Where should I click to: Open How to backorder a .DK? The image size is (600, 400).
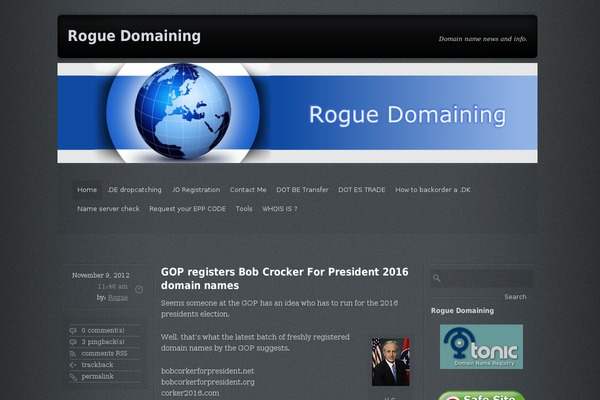[x=433, y=189]
